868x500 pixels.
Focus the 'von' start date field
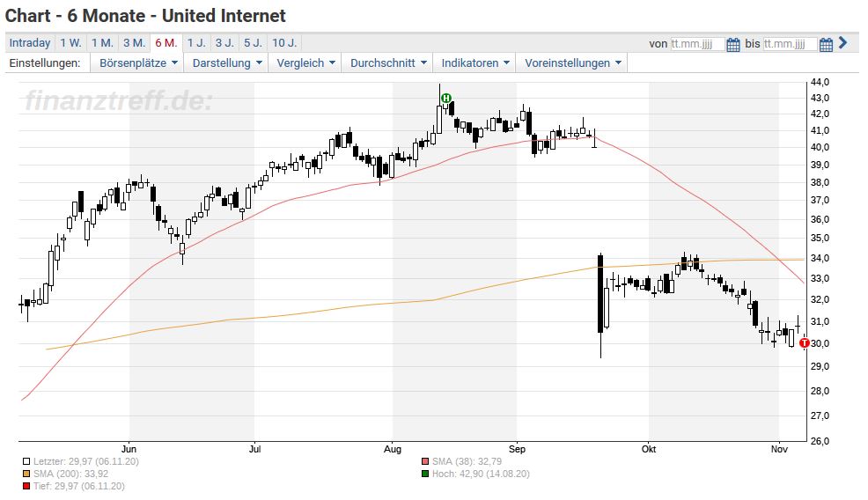coord(697,44)
